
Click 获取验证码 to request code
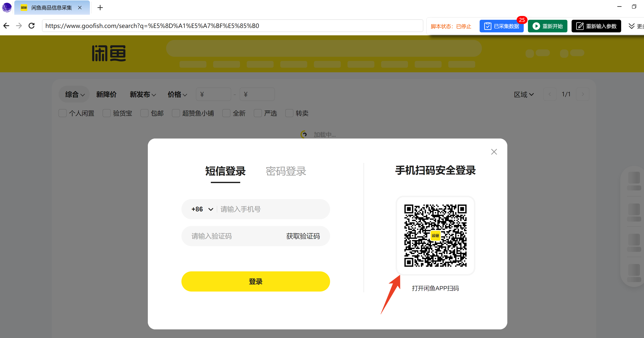click(303, 236)
